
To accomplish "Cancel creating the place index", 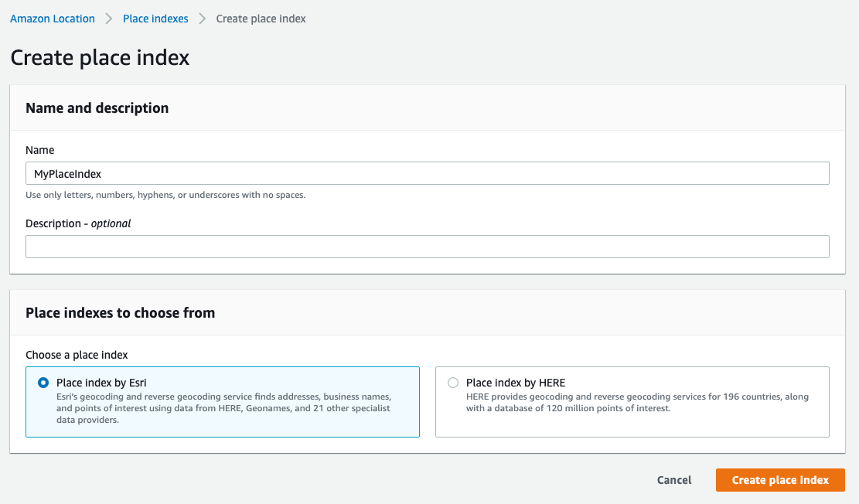I will click(x=673, y=479).
